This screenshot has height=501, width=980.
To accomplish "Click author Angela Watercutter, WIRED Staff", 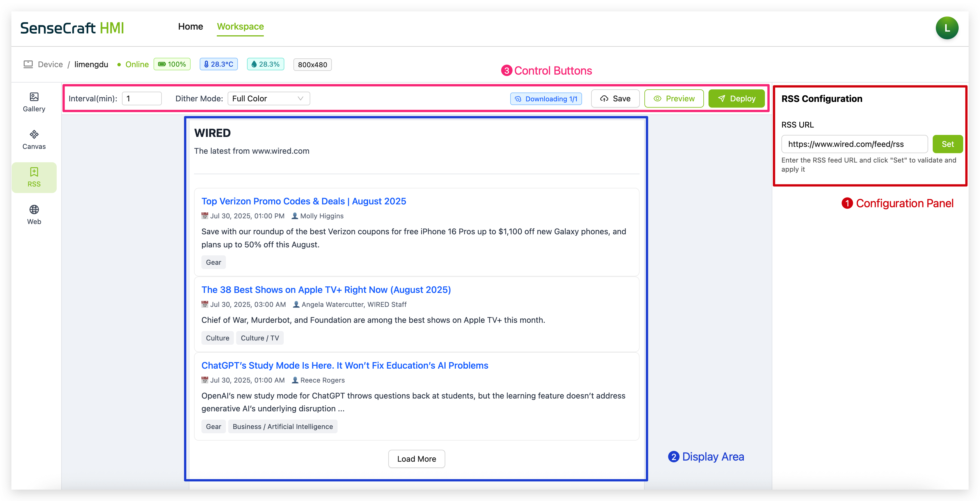I will point(354,305).
